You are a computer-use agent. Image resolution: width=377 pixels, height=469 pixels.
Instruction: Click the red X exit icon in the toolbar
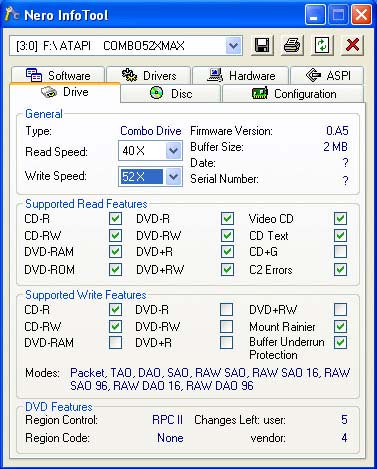click(352, 45)
